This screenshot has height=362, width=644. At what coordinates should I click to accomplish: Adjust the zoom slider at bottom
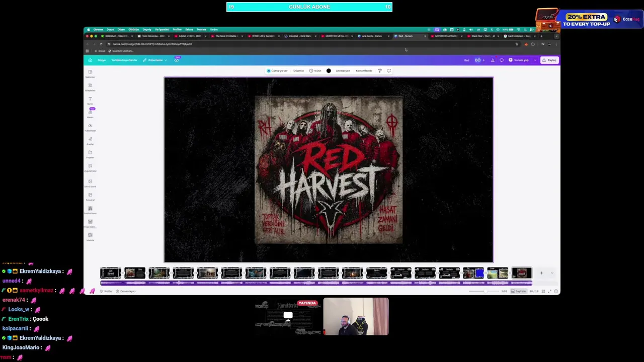point(484,291)
